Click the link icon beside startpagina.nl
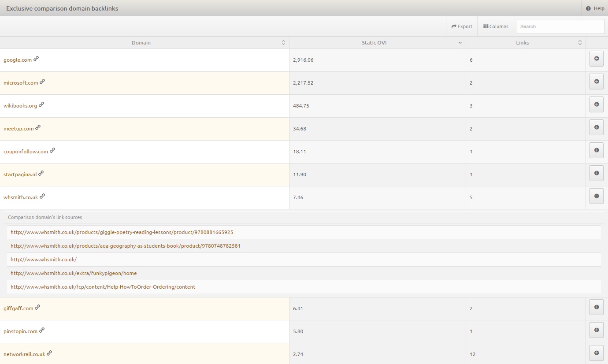This screenshot has height=364, width=608. pos(41,173)
